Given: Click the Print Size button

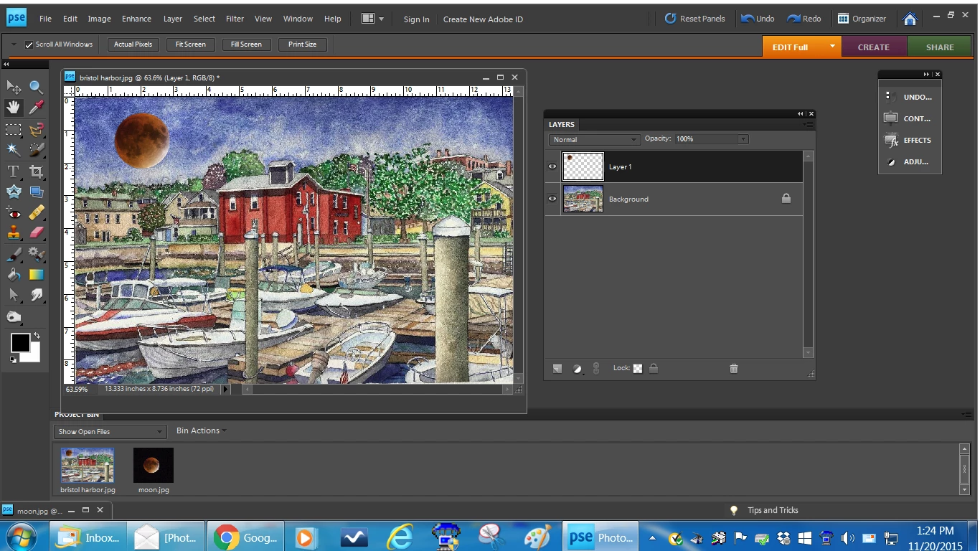Looking at the screenshot, I should (302, 44).
